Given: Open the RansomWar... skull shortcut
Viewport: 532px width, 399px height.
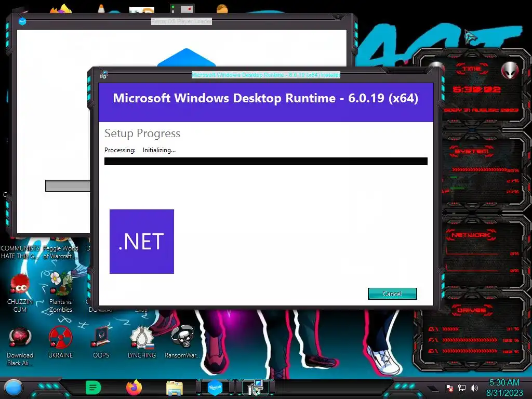Looking at the screenshot, I should click(182, 342).
